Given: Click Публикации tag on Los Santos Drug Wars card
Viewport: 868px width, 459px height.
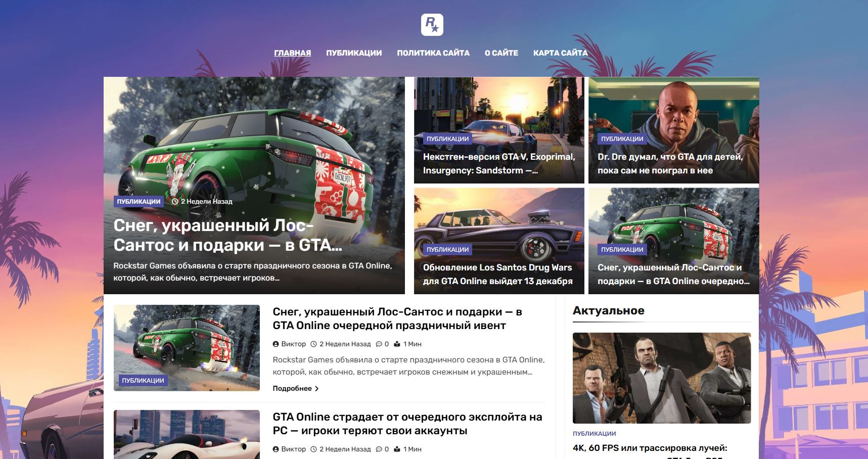Looking at the screenshot, I should pos(447,249).
